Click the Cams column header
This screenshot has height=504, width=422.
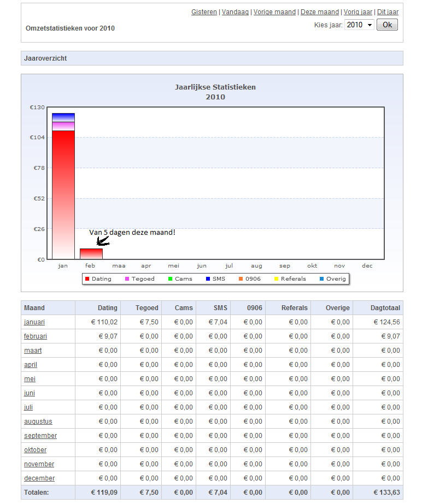point(179,308)
